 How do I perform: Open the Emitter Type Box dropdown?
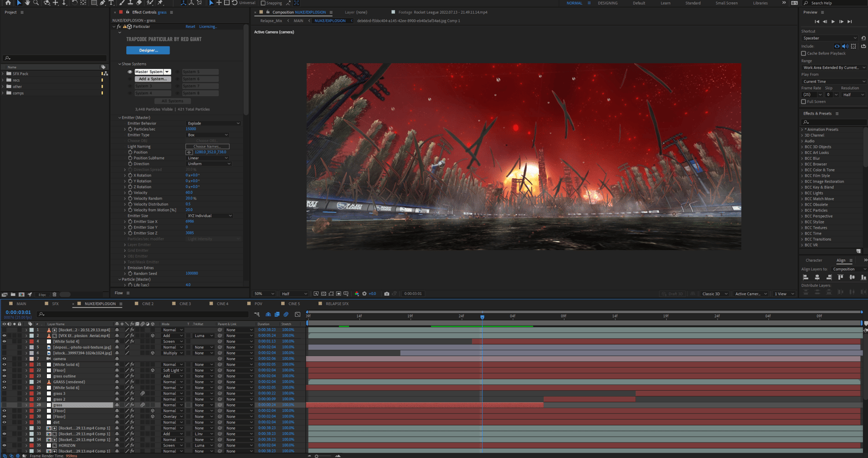[207, 135]
